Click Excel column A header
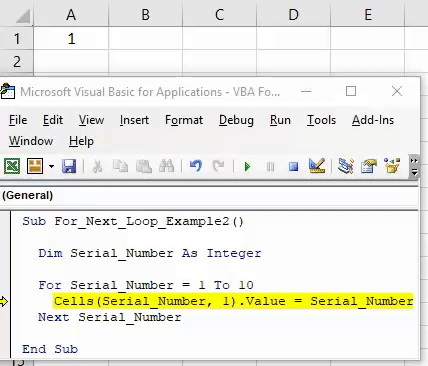This screenshot has width=428, height=366. coord(71,15)
